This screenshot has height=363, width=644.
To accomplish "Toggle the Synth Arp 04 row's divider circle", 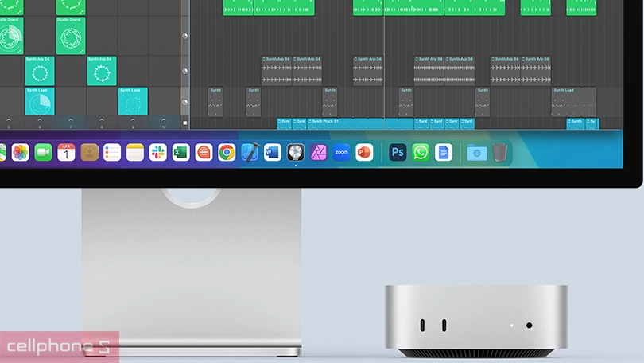I will point(184,71).
